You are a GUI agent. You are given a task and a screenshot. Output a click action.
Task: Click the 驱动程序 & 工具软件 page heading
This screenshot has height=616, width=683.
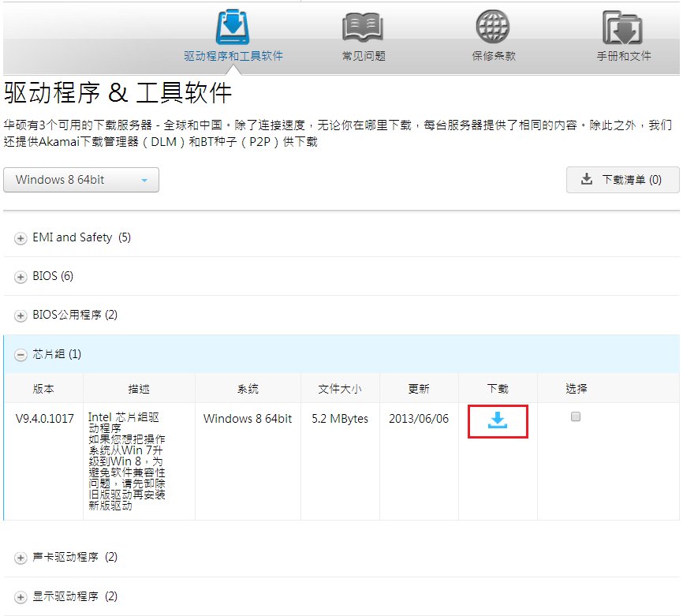coord(118,93)
